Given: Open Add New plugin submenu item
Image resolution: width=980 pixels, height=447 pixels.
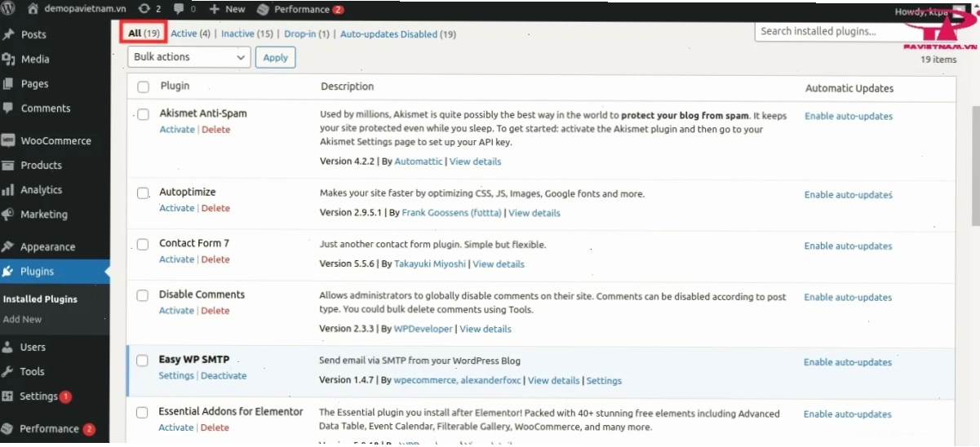Looking at the screenshot, I should pos(22,320).
